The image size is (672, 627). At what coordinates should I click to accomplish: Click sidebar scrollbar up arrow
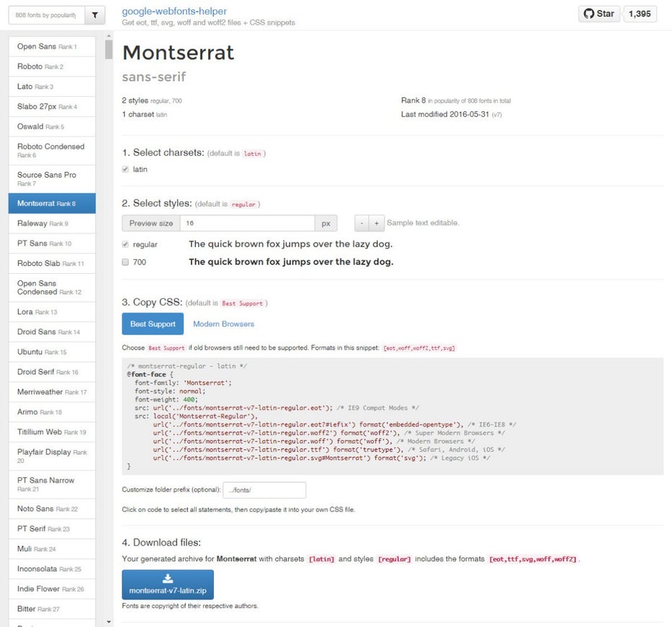(109, 35)
